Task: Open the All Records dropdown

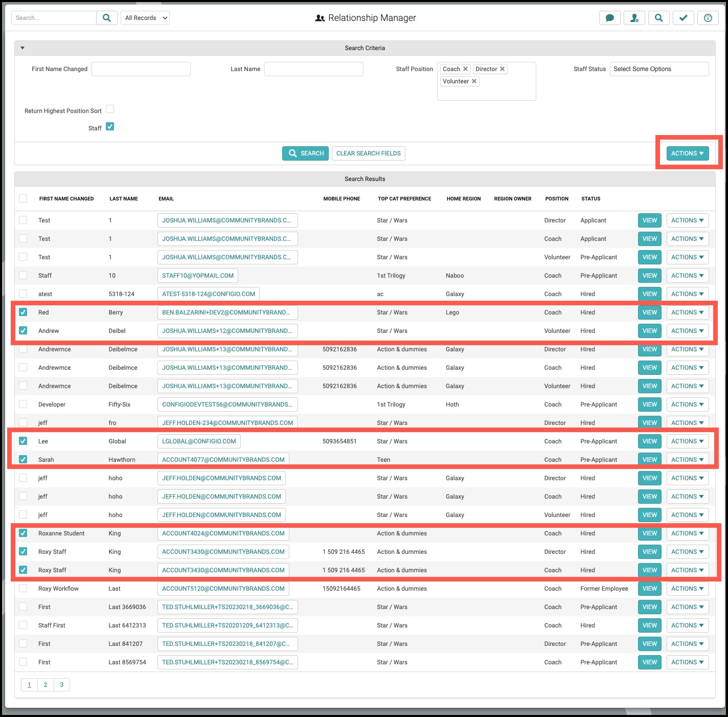Action: click(x=145, y=18)
